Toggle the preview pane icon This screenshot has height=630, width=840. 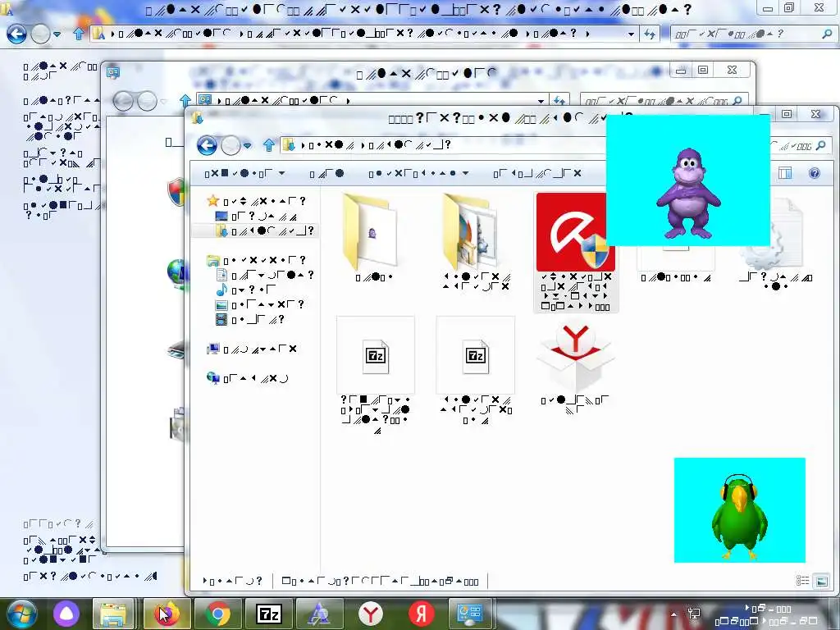(785, 173)
